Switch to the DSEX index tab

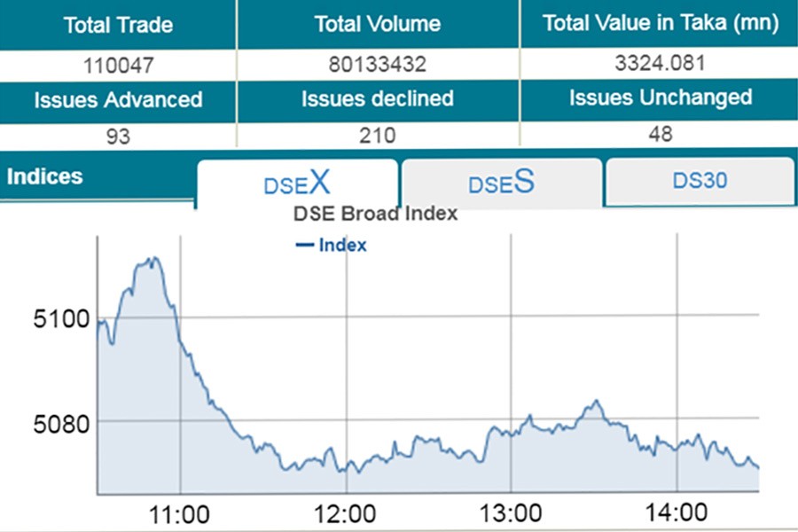[297, 184]
